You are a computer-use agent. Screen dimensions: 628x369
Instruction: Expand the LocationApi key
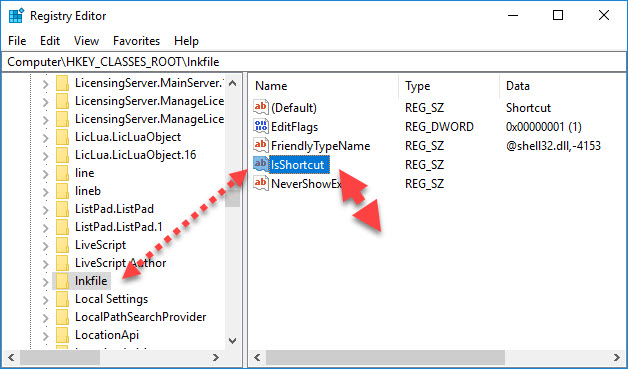46,336
